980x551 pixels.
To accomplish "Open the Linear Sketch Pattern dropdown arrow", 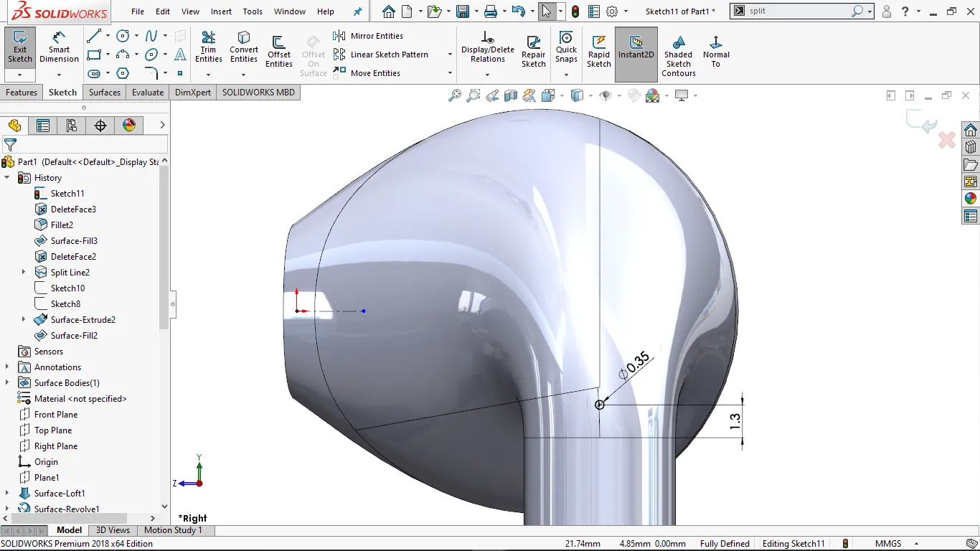I will [x=450, y=55].
